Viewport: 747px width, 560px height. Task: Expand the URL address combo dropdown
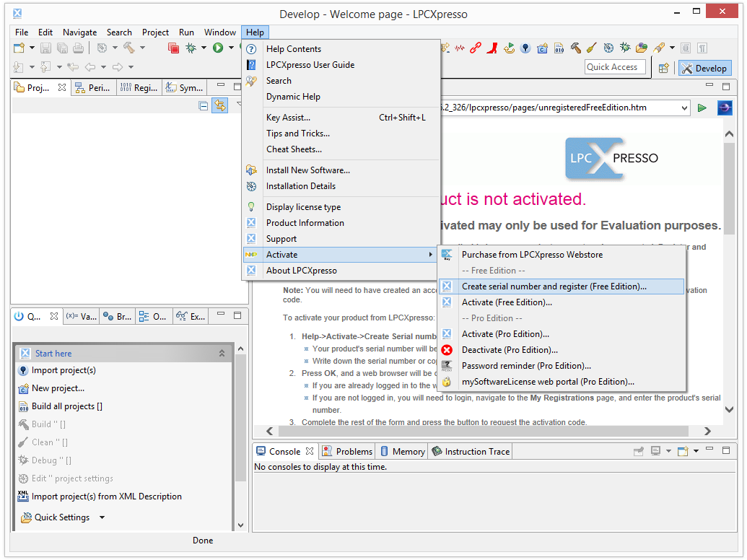pos(685,108)
